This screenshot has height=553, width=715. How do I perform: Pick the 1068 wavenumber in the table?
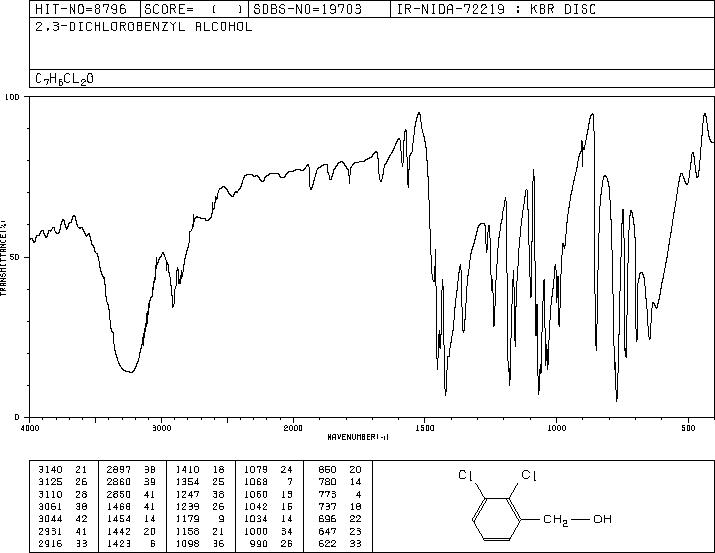coord(256,482)
